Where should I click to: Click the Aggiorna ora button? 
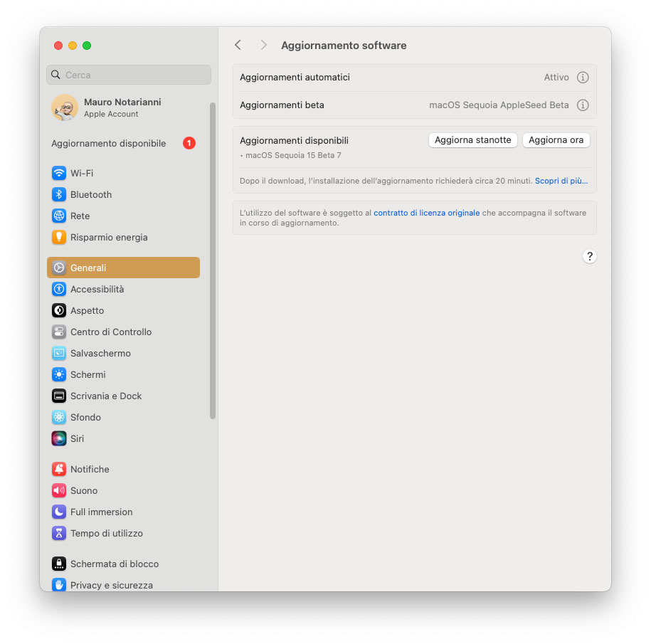[556, 140]
